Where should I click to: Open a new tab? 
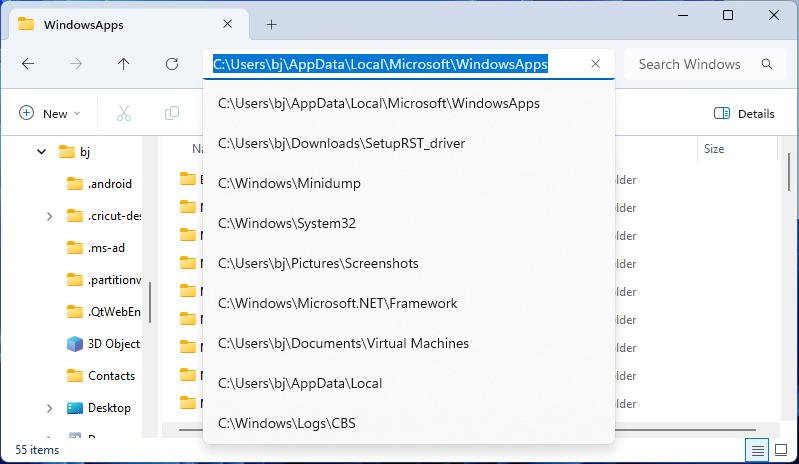[272, 24]
